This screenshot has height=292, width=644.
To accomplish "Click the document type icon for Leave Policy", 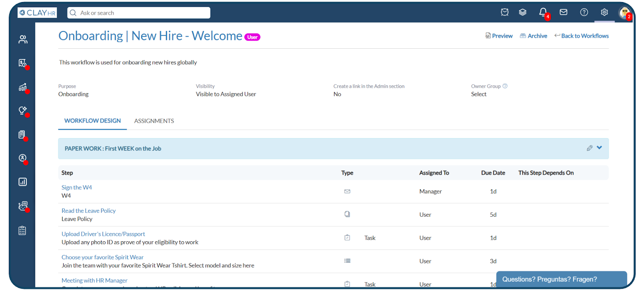I will (347, 214).
